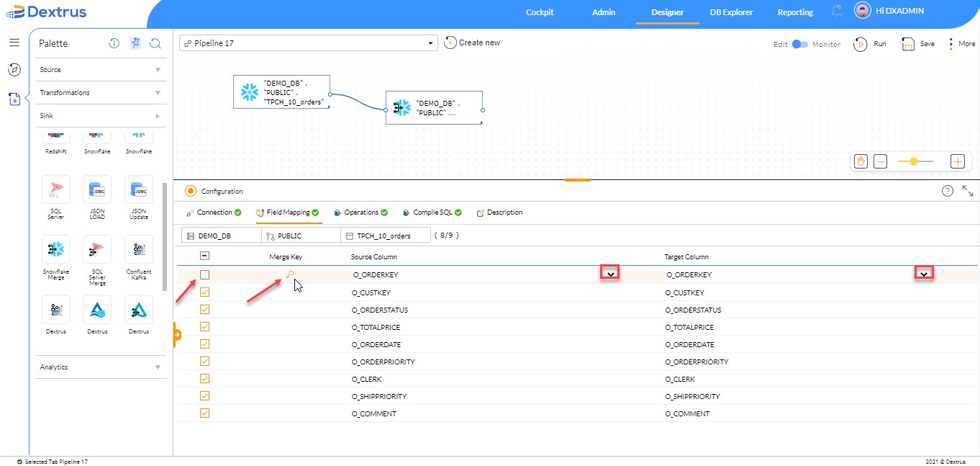Select the Configuration radio button
Image resolution: width=980 pixels, height=466 pixels.
(191, 191)
